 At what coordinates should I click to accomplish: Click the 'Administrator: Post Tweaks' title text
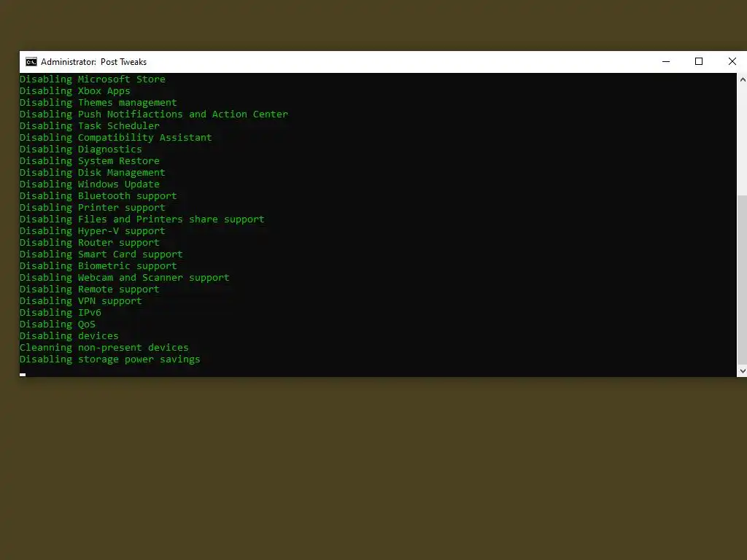point(94,62)
